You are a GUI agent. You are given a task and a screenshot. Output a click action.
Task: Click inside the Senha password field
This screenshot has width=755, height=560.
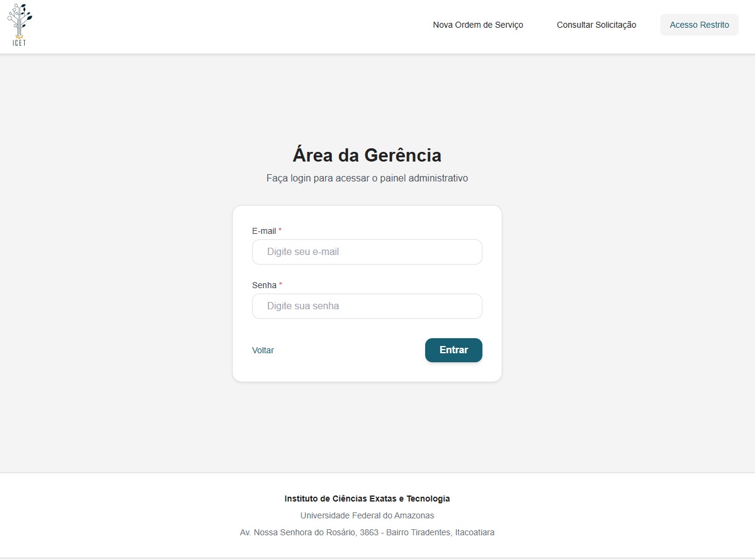click(x=367, y=306)
